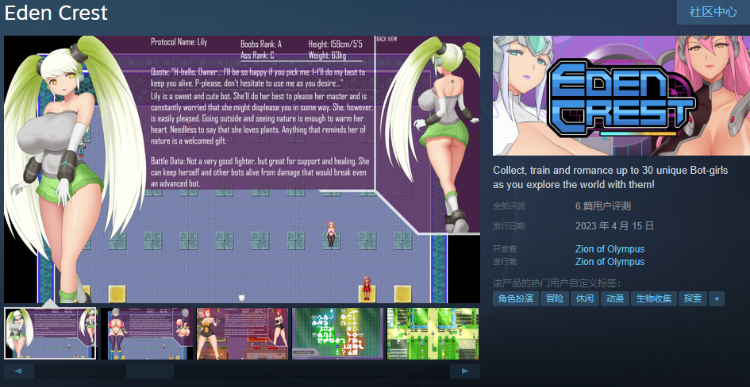Image resolution: width=750 pixels, height=387 pixels.
Task: Click the game description about 30 Bot-girls
Action: coord(611,177)
